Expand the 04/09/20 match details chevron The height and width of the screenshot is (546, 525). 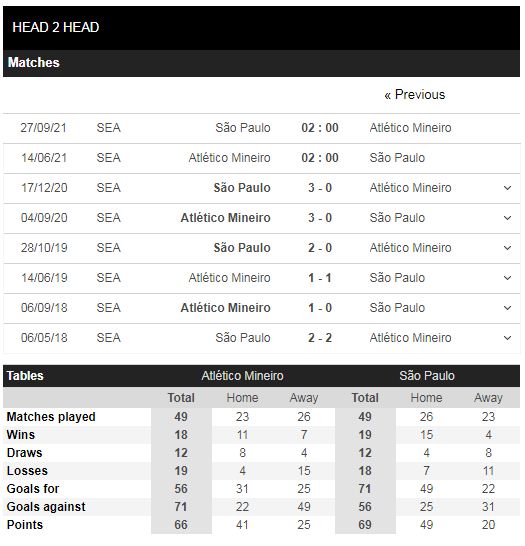tap(508, 218)
